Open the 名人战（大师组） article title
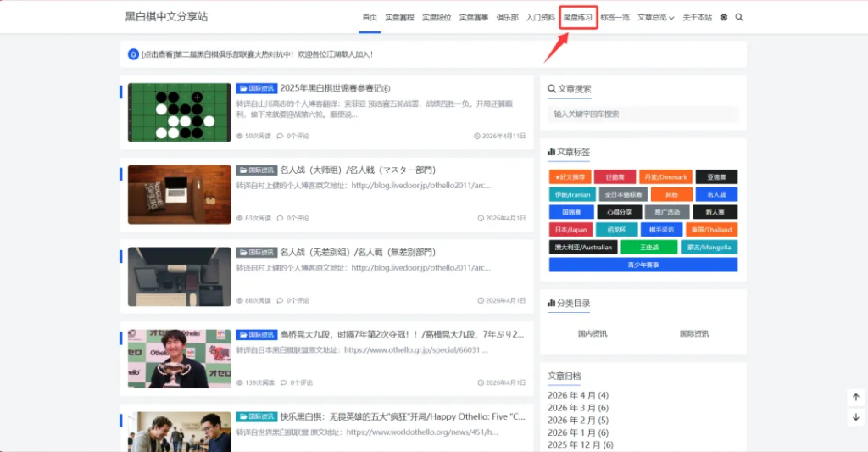Screen dimensions: 868x452 pyautogui.click(x=358, y=170)
